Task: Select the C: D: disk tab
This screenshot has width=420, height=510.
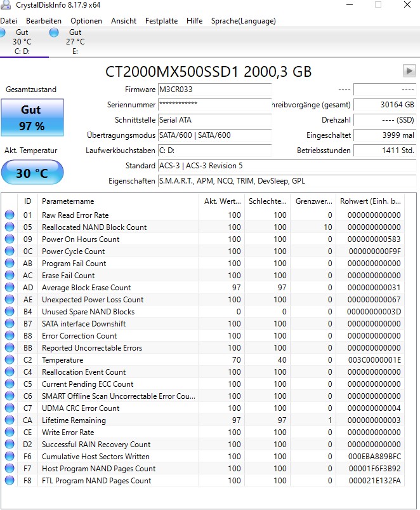Action: (x=22, y=42)
